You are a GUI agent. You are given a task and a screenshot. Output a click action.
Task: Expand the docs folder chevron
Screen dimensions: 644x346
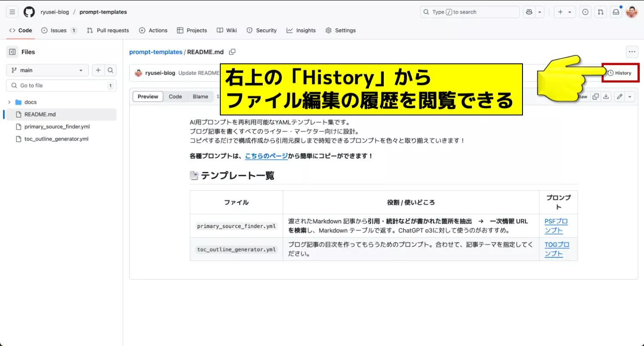click(x=9, y=102)
